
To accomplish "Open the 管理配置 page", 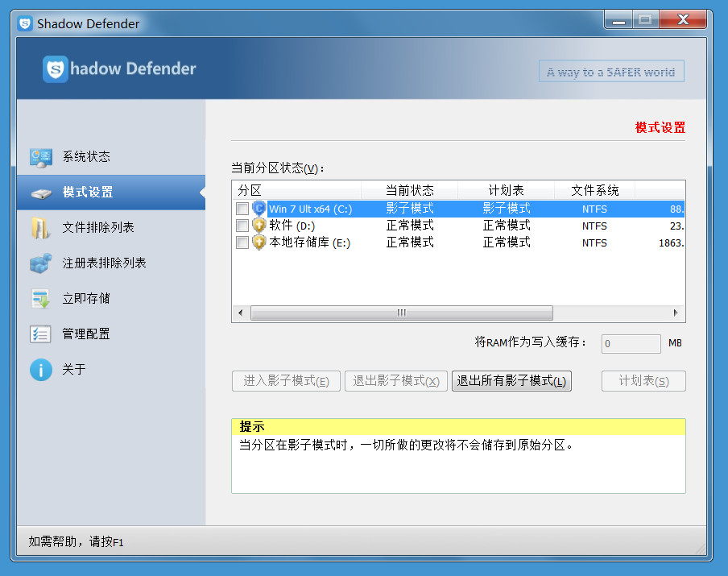I will click(x=111, y=334).
